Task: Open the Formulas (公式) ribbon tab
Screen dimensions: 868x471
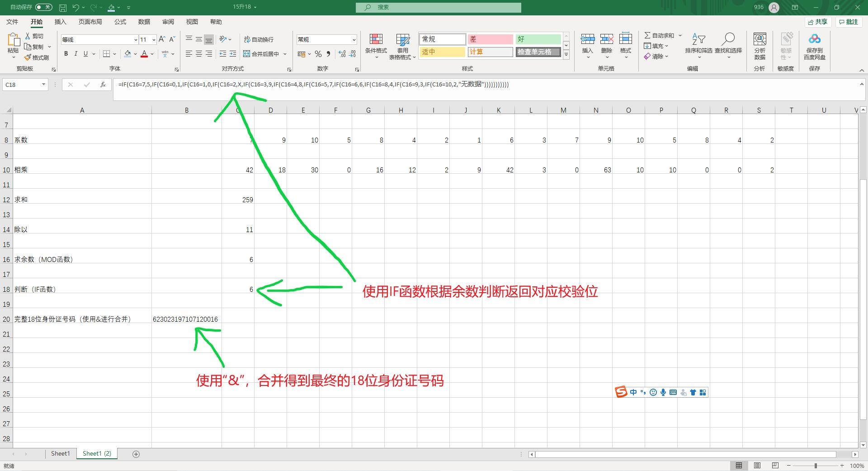Action: [120, 22]
